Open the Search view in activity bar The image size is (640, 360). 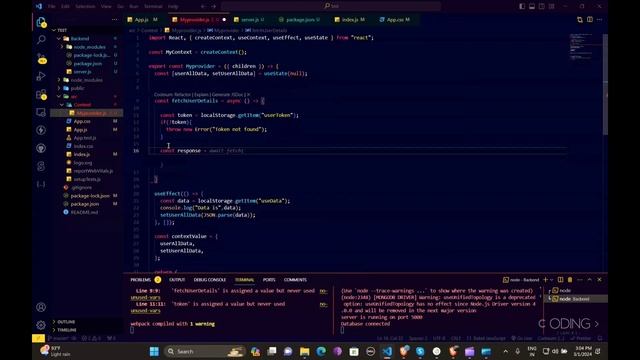(41, 40)
